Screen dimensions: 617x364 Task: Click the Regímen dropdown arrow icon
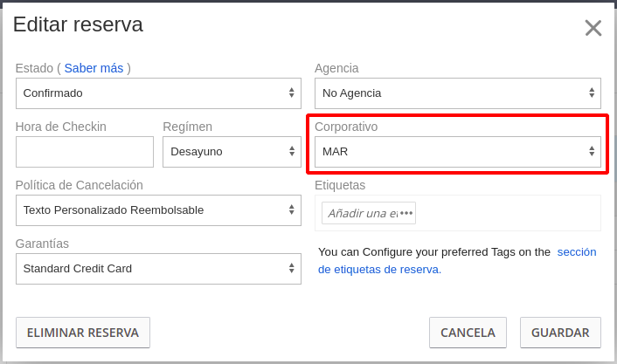(x=292, y=151)
